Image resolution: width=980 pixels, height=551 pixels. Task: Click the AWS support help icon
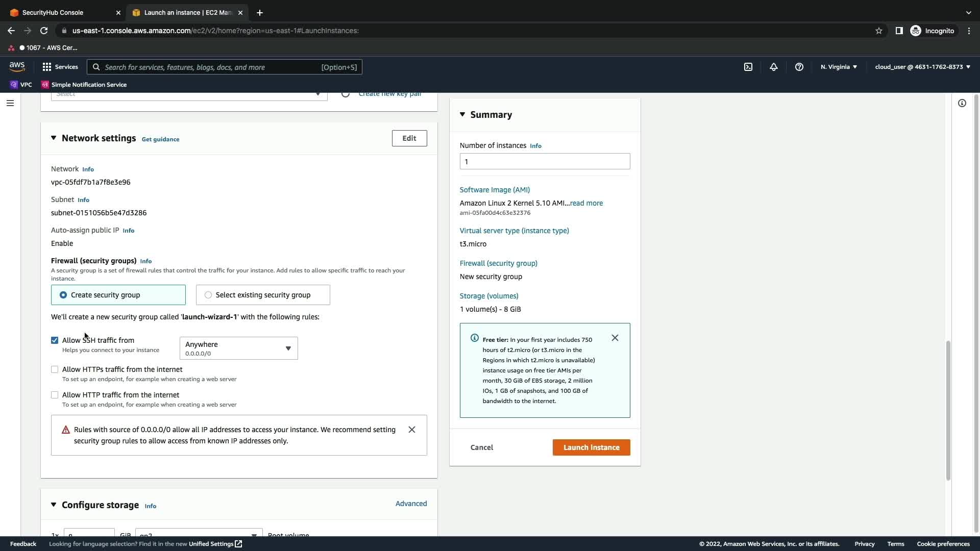[799, 67]
